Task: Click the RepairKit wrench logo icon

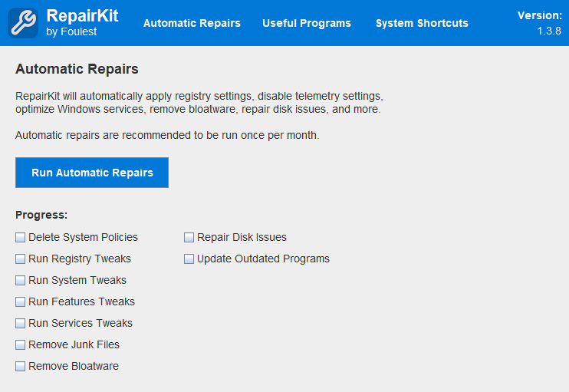Action: 23,23
